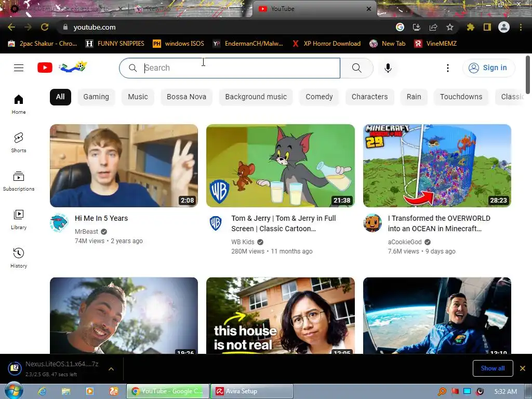
Task: Open Subscriptions in sidebar
Action: point(19,181)
